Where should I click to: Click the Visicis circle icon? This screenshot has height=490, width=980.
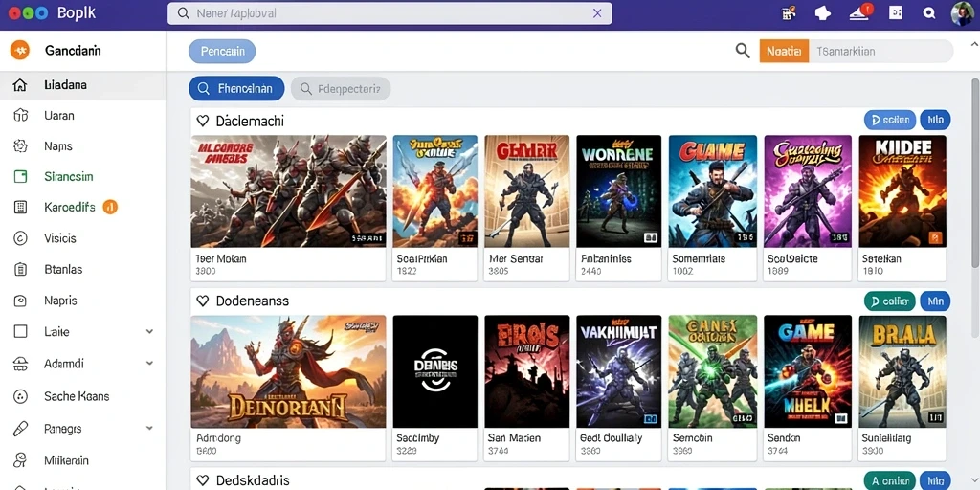pyautogui.click(x=21, y=238)
